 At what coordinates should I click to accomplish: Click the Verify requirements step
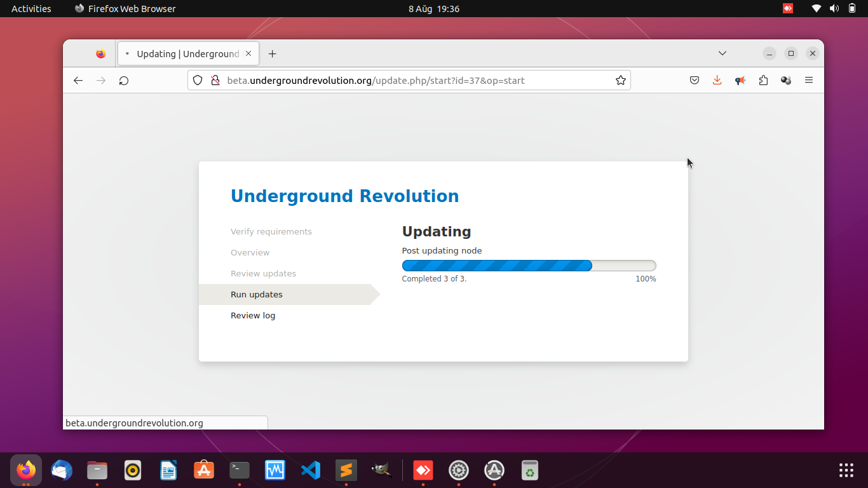[x=271, y=232]
